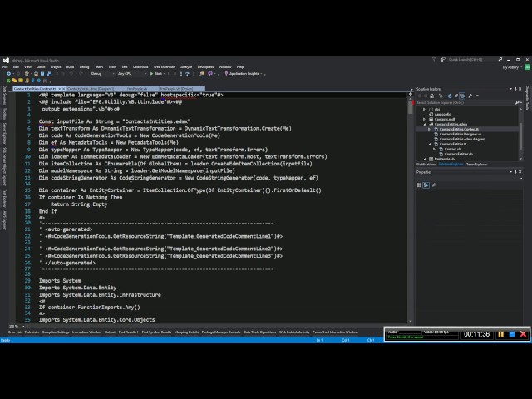This screenshot has height=399, width=532.
Task: Open the Debug menu
Action: click(x=84, y=66)
